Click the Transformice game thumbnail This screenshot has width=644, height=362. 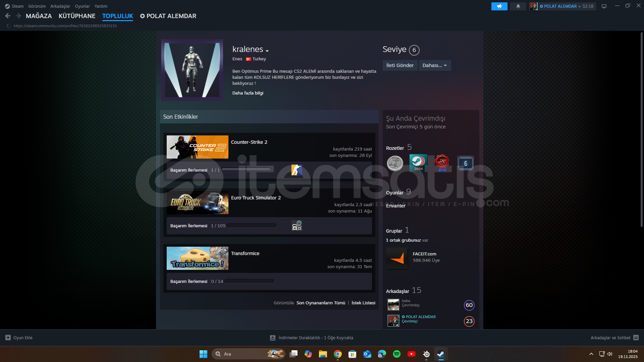click(x=197, y=258)
